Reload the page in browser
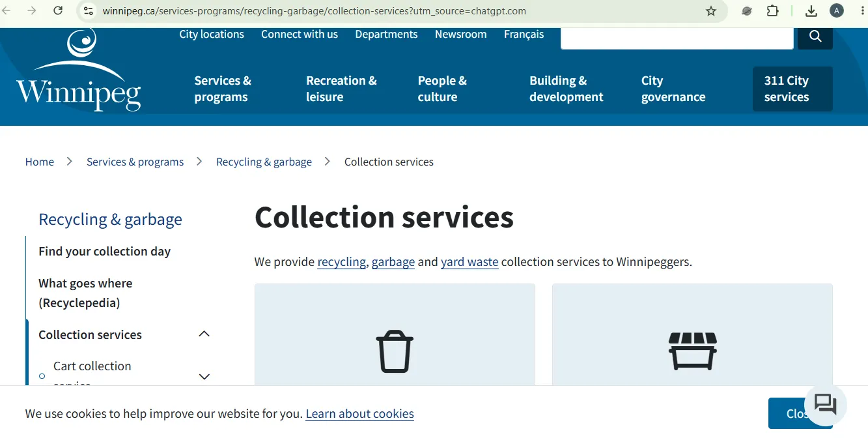This screenshot has height=440, width=868. [x=58, y=10]
